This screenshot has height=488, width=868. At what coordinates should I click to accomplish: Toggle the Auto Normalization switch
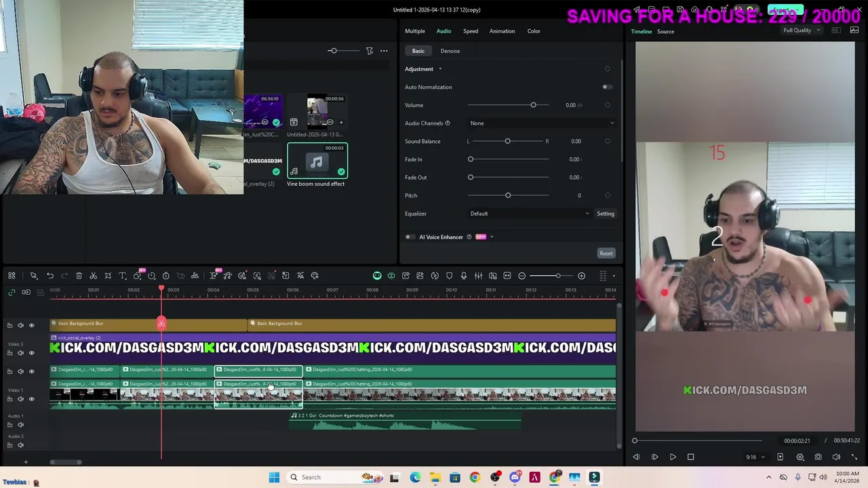pyautogui.click(x=607, y=87)
